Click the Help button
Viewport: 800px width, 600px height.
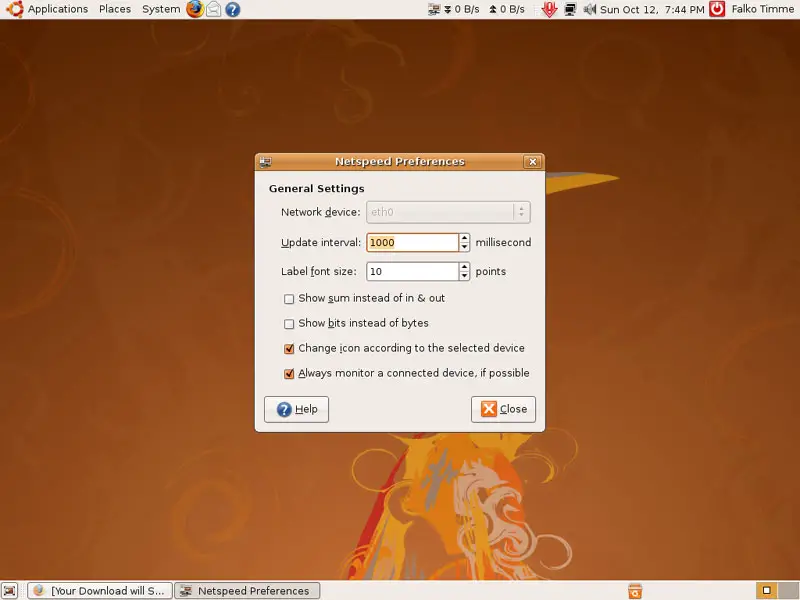[x=296, y=409]
